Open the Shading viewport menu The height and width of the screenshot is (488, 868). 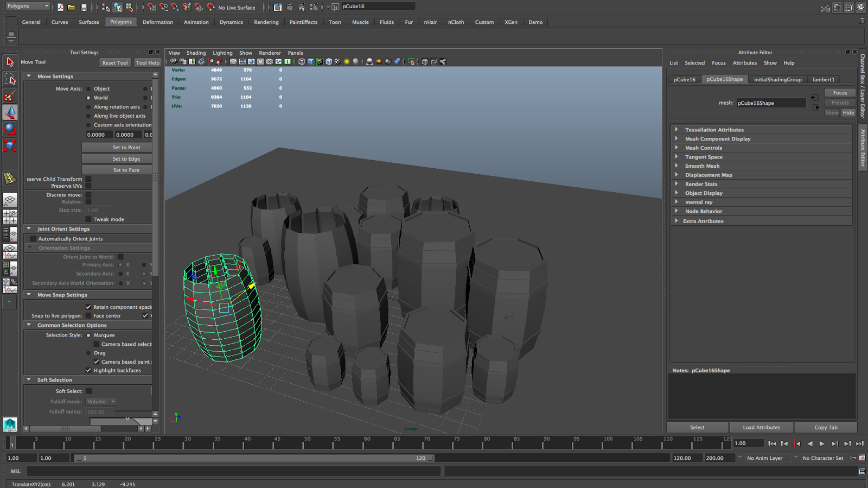click(196, 53)
